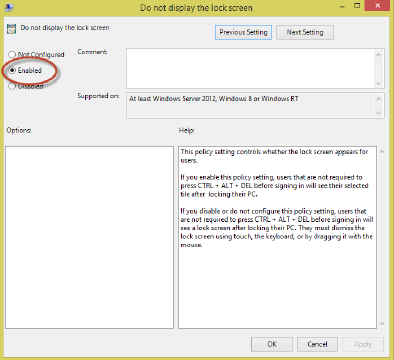Click Comment box scroll up arrow
The image size is (394, 360).
pyautogui.click(x=378, y=54)
